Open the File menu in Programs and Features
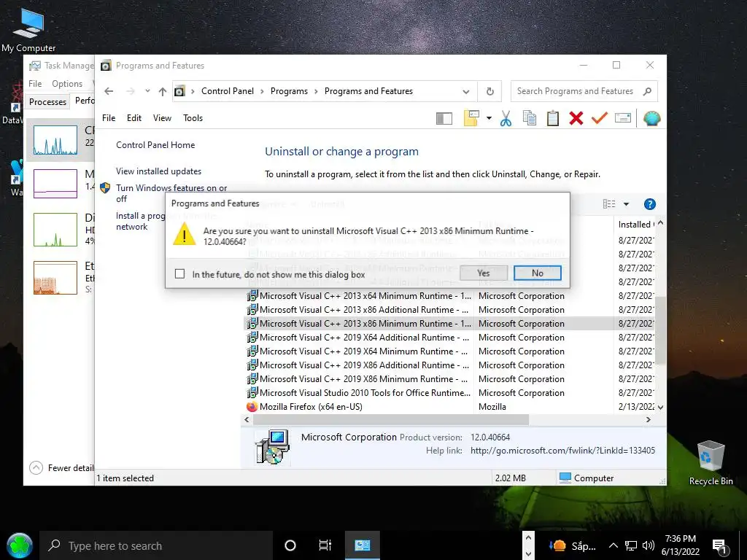The height and width of the screenshot is (560, 747). coord(109,118)
